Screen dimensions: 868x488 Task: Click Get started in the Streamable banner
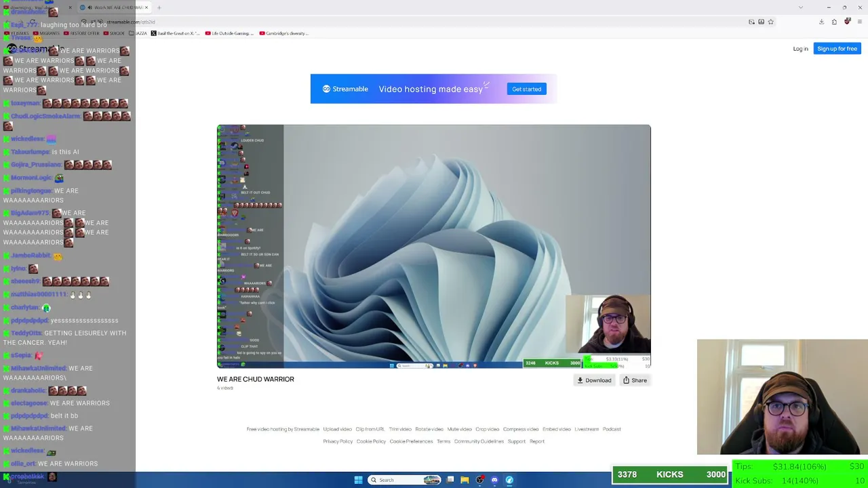pos(527,89)
